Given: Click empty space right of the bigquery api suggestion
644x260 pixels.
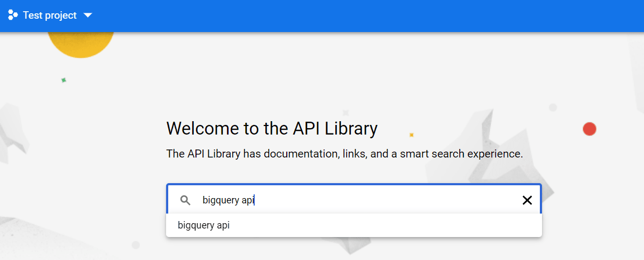Looking at the screenshot, I should (x=384, y=225).
